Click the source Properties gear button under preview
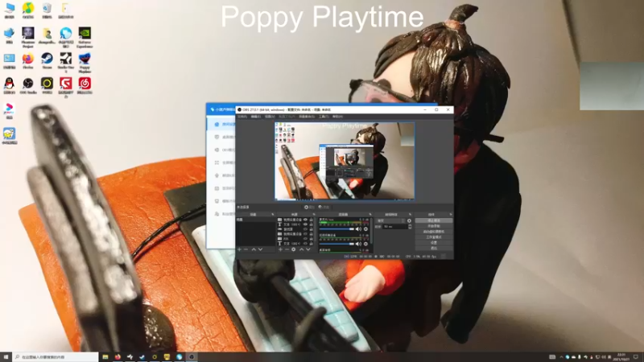Image resolution: width=644 pixels, height=362 pixels. pos(309,208)
